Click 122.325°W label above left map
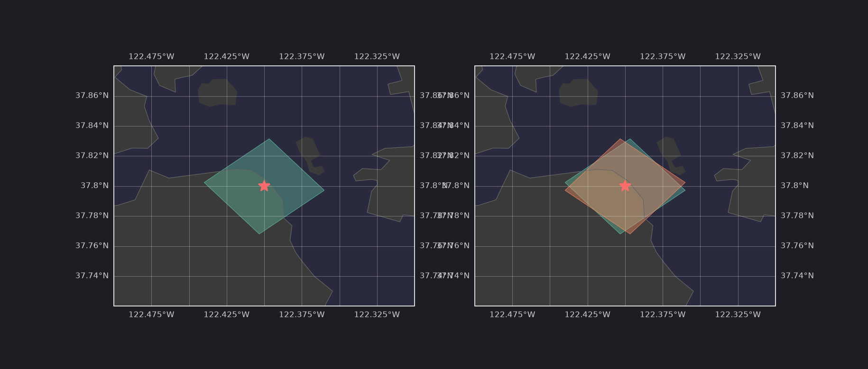868x369 pixels. tap(377, 57)
